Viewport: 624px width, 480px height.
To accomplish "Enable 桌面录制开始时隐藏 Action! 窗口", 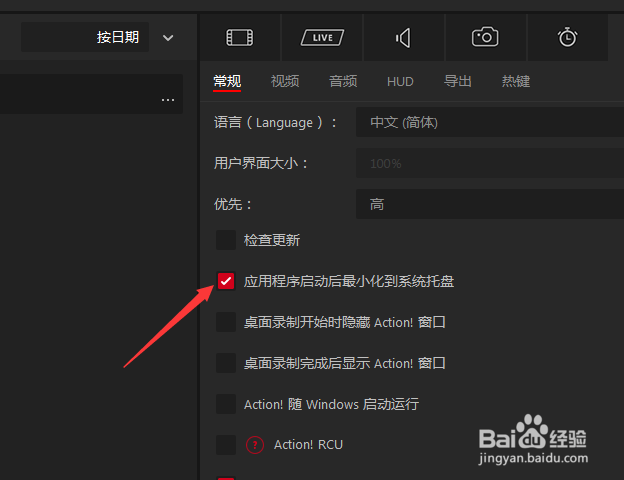I will pos(226,322).
